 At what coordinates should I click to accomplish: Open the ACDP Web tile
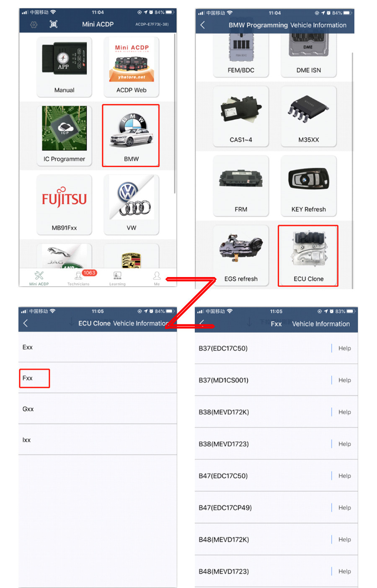tap(131, 67)
